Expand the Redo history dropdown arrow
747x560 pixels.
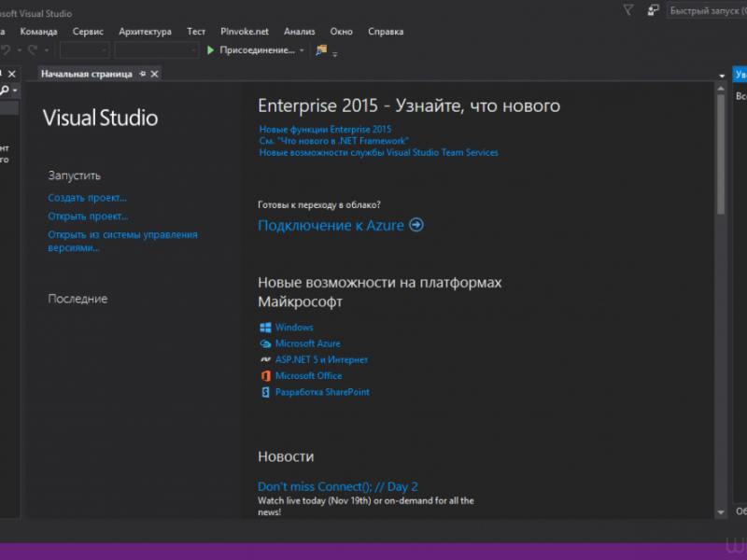tap(46, 50)
